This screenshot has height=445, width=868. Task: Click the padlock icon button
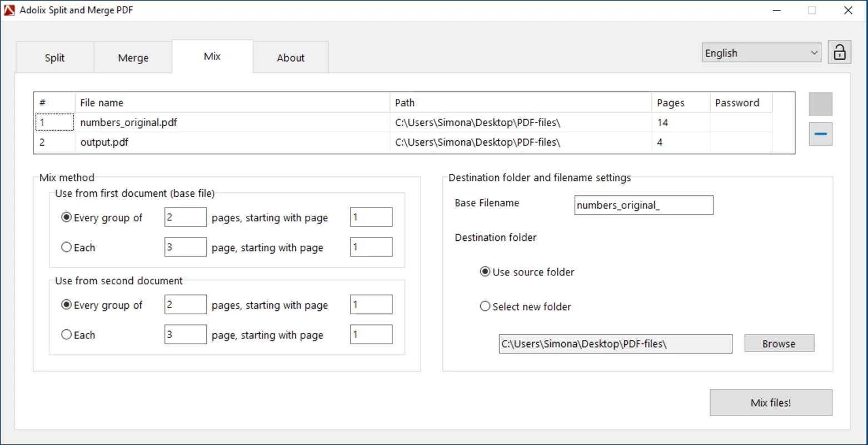[839, 52]
